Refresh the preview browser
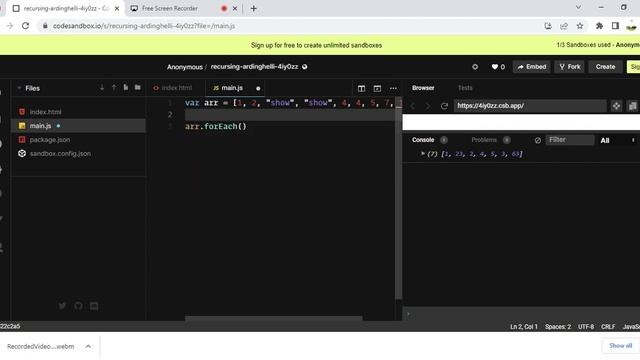The image size is (640, 360). [444, 106]
